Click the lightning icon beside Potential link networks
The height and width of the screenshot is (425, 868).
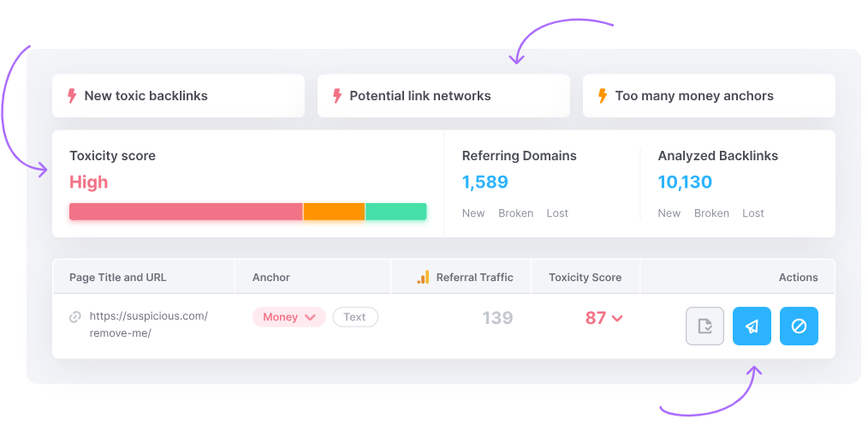tap(337, 96)
